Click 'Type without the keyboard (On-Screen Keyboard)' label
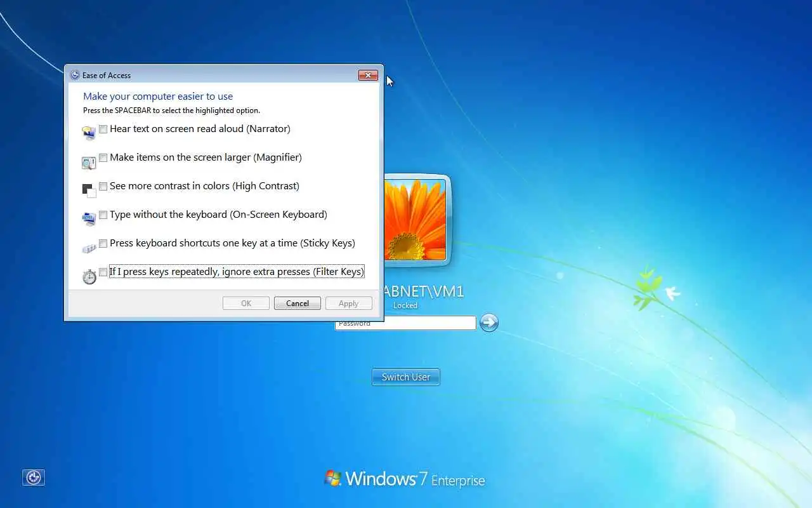812x508 pixels. click(218, 215)
